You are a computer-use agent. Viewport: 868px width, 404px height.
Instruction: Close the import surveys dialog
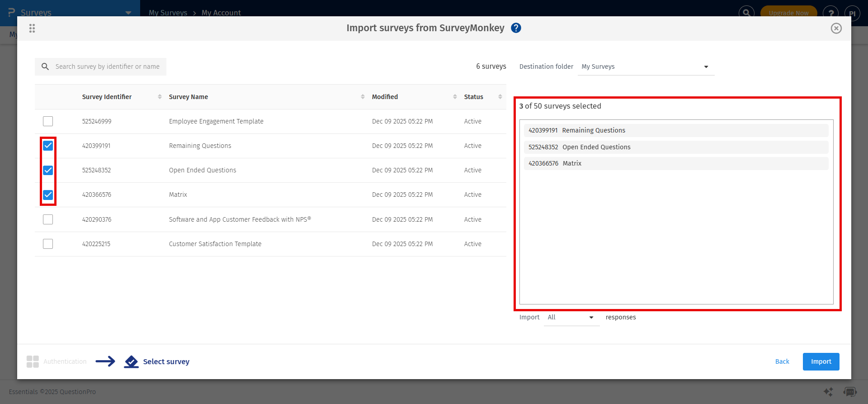tap(836, 29)
